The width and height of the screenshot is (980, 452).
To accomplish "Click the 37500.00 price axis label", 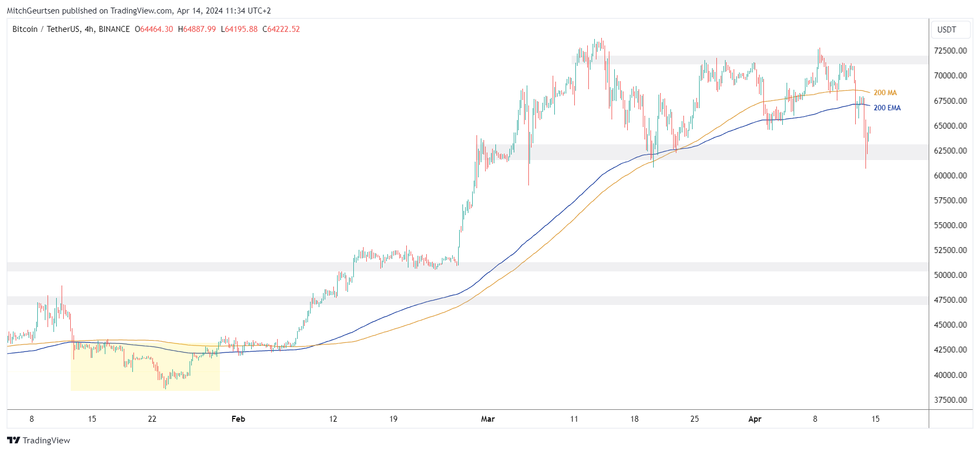I will (950, 400).
